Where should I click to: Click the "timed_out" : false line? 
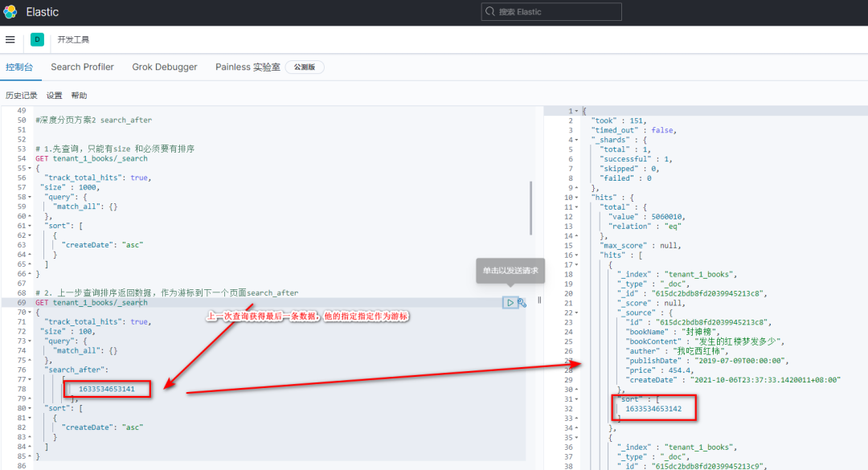(x=634, y=130)
